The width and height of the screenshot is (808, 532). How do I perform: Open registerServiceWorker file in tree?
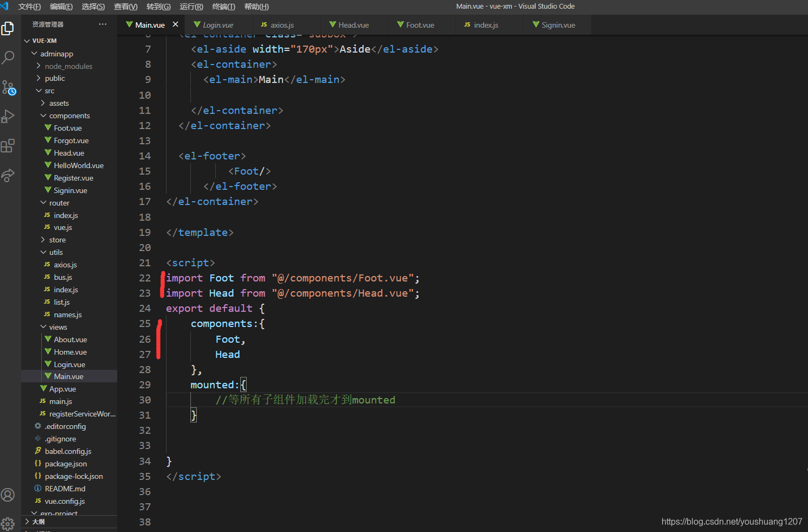coord(69,414)
